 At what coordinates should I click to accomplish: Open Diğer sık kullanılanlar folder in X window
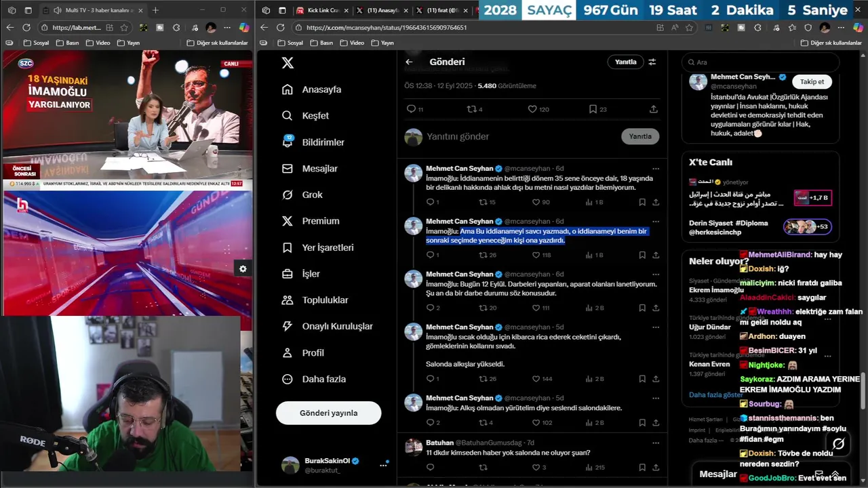tap(831, 43)
